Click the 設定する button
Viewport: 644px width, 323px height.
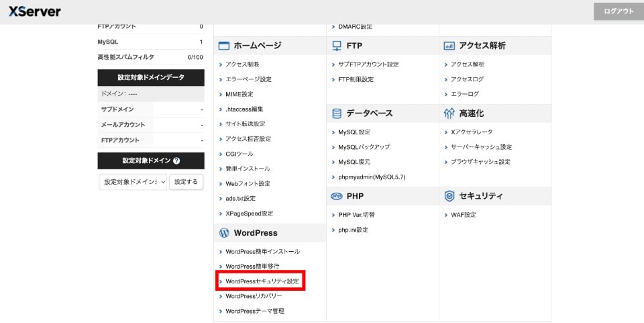tap(186, 181)
